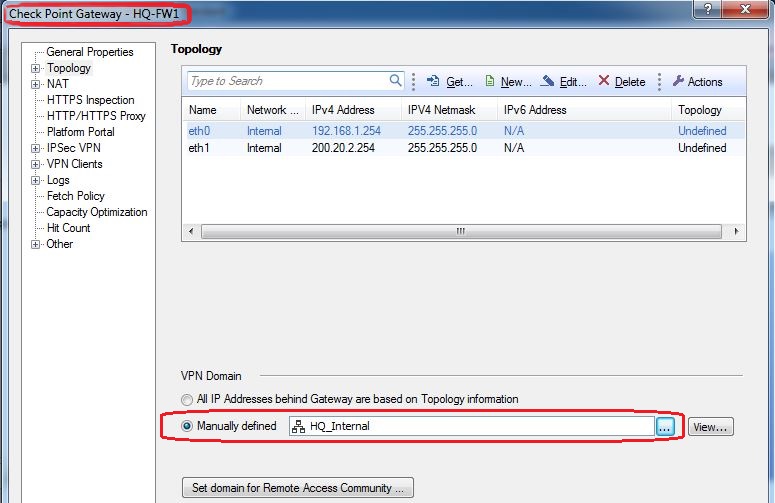Select Topology in the left tree
775x503 pixels.
[69, 68]
